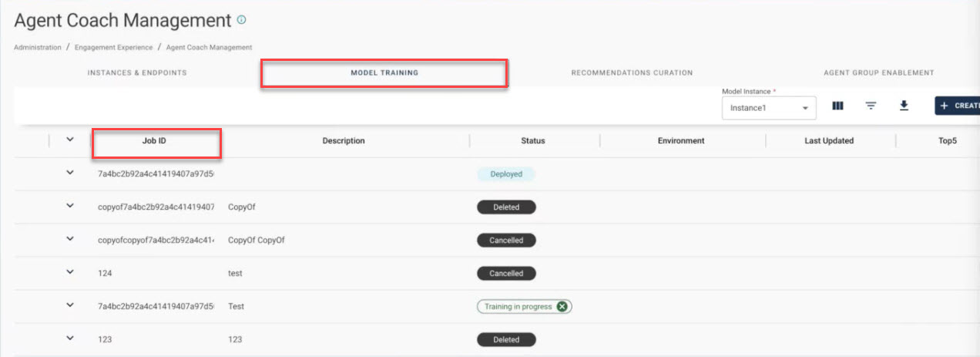Expand the row with description CopyOf
Viewport: 980px width, 357px height.
[70, 207]
